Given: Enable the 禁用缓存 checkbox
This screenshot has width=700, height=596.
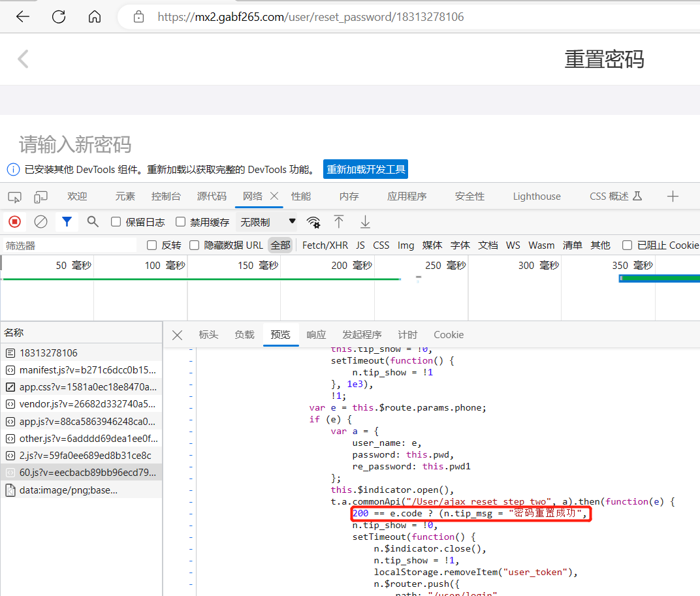Looking at the screenshot, I should [180, 222].
